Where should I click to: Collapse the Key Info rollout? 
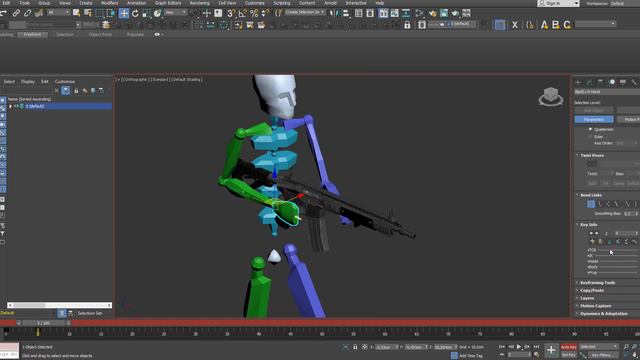589,224
